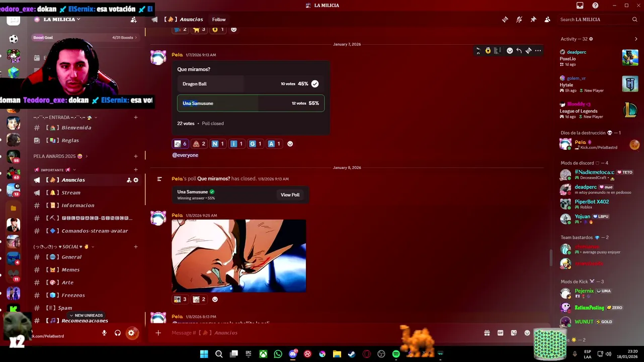The width and height of the screenshot is (644, 362).
Task: Expand the Activity panel chevron
Action: click(636, 39)
